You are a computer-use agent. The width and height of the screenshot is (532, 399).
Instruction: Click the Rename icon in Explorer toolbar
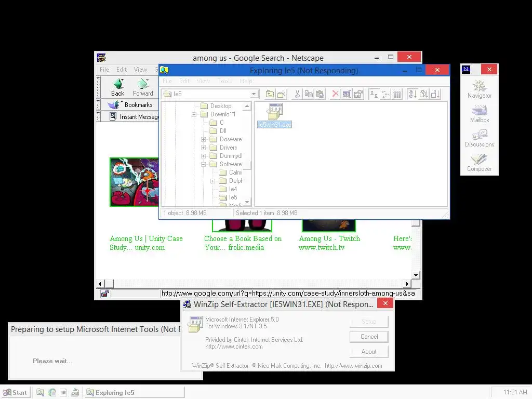pyautogui.click(x=347, y=94)
